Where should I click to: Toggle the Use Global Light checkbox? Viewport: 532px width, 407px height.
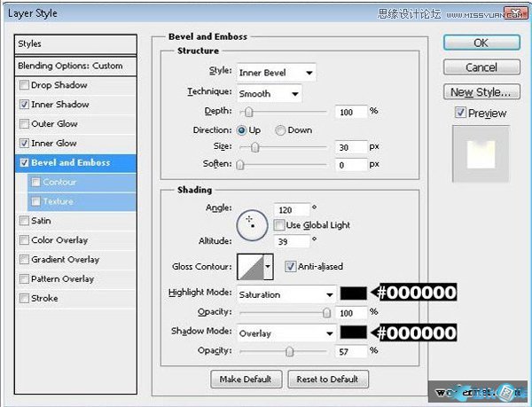(278, 225)
